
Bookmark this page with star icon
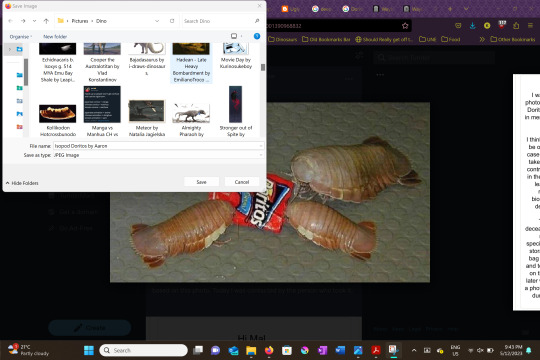point(405,25)
